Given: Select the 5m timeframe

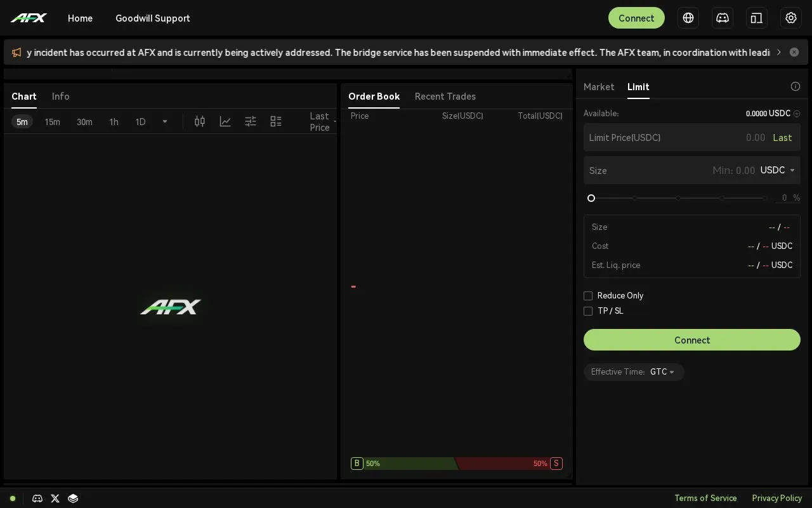Looking at the screenshot, I should [x=22, y=122].
